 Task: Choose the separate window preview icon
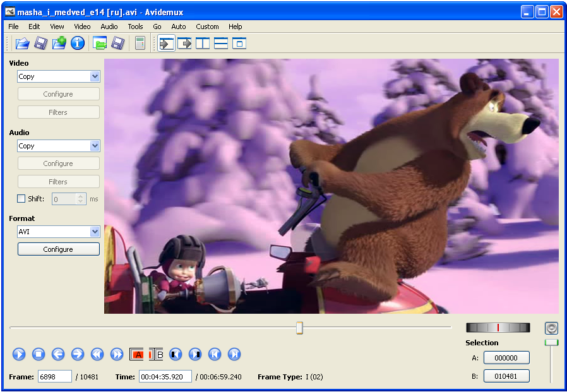point(239,44)
